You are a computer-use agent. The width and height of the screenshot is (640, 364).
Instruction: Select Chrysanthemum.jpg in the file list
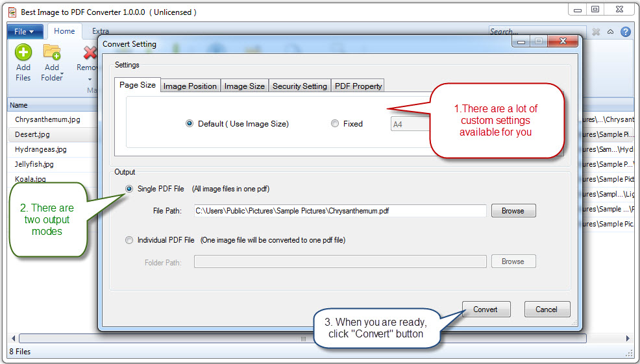point(47,119)
